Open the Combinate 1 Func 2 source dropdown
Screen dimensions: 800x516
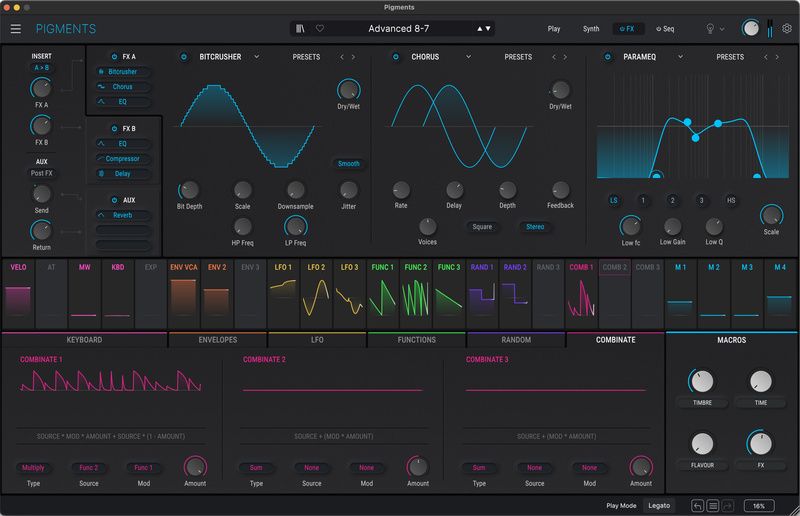[88, 468]
